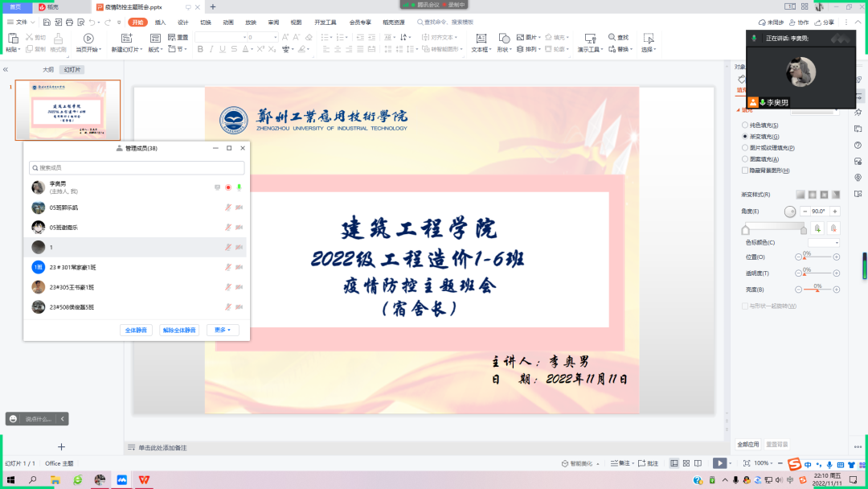Click Mute All (全体静音) button
The width and height of the screenshot is (868, 489).
coord(137,330)
